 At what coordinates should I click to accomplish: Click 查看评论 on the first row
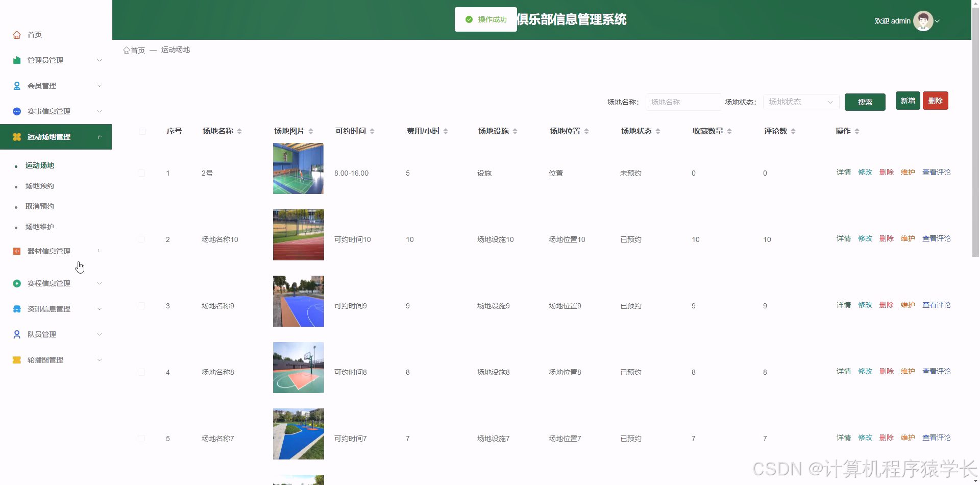[936, 173]
